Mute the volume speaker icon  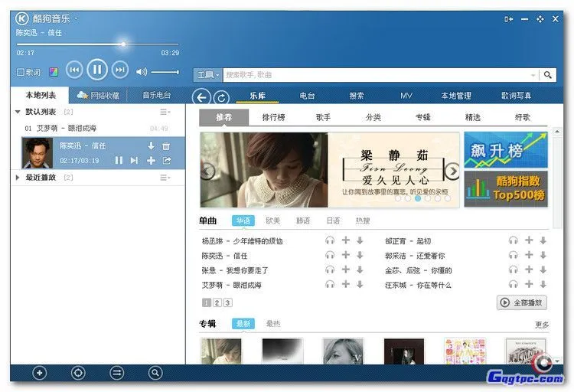click(x=142, y=72)
